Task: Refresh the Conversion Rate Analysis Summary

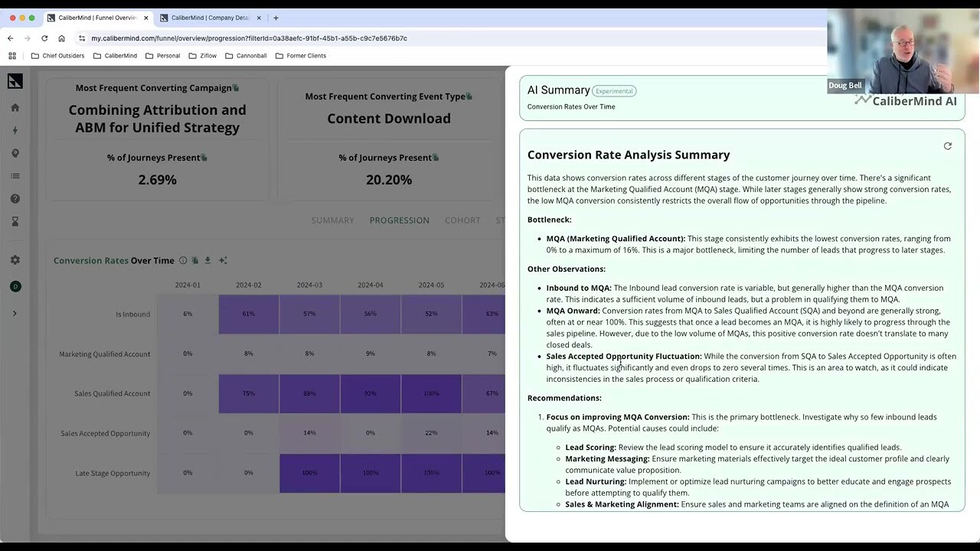Action: 947,145
